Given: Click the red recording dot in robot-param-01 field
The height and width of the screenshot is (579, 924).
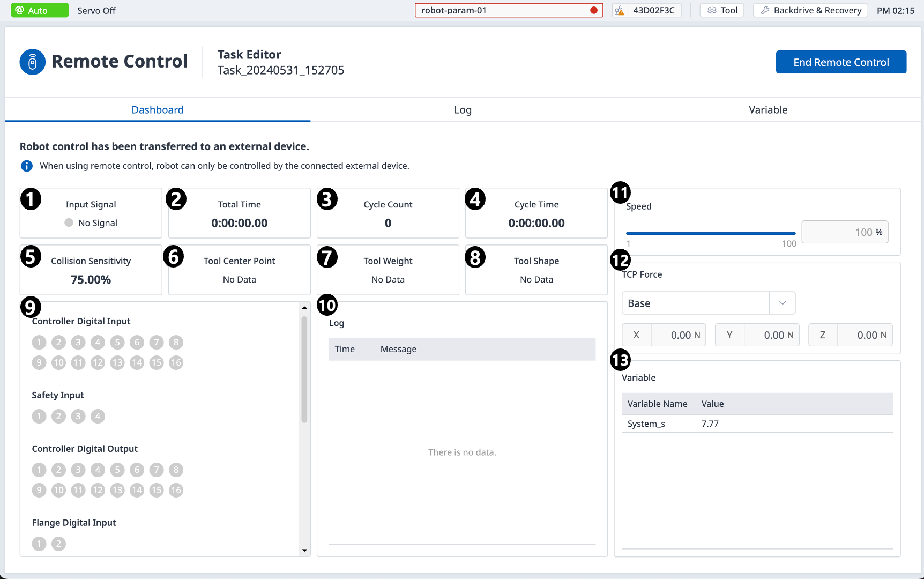Looking at the screenshot, I should tap(594, 10).
